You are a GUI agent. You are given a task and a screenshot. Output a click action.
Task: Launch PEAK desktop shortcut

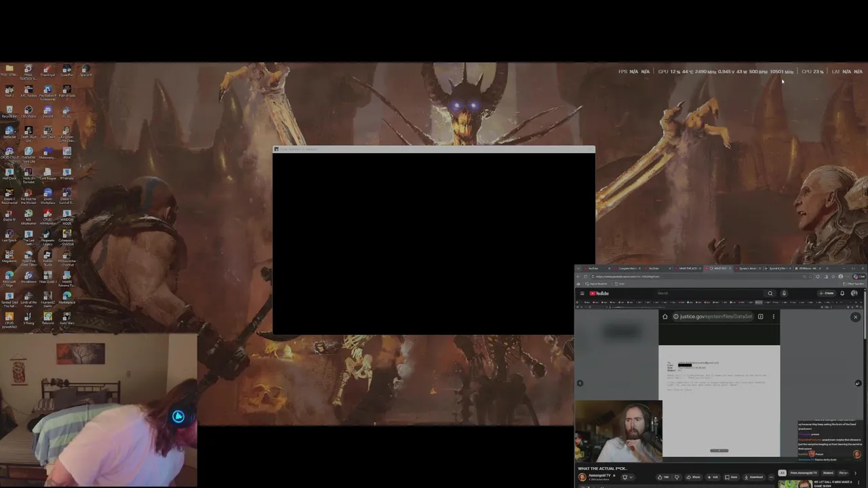point(67,151)
